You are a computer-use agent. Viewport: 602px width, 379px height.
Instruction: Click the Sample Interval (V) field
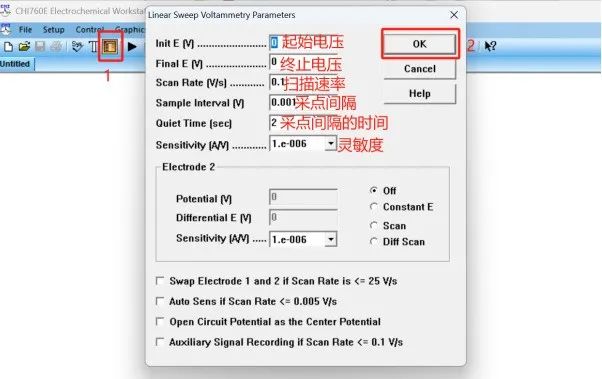point(303,103)
